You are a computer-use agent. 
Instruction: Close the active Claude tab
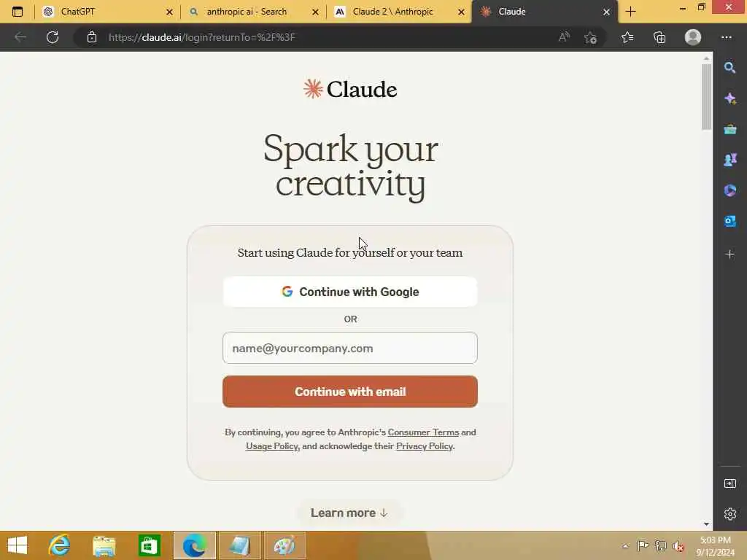pyautogui.click(x=606, y=12)
